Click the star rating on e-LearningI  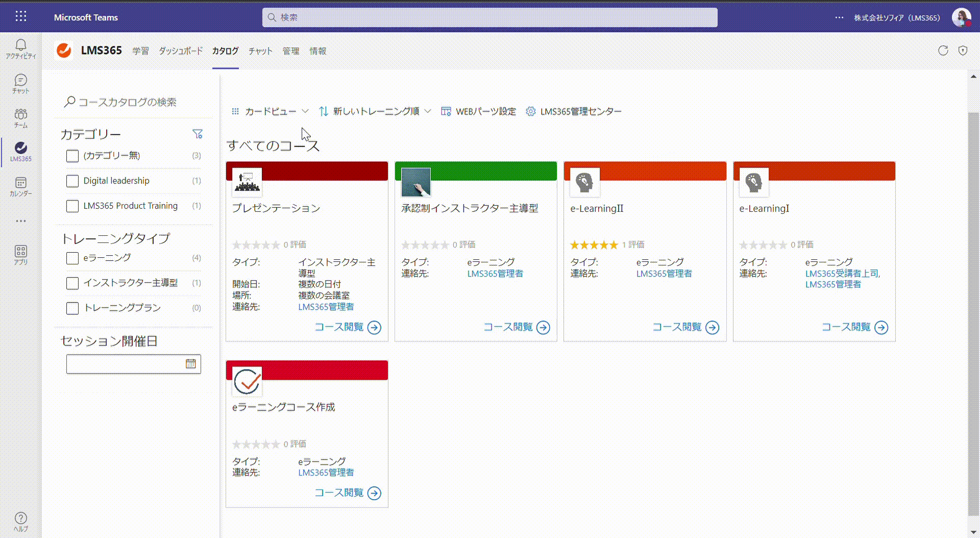pyautogui.click(x=763, y=245)
